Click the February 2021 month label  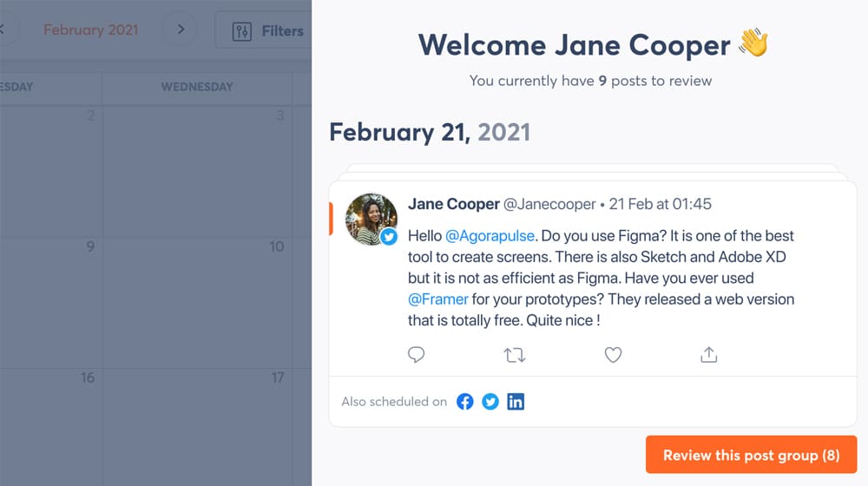coord(91,30)
